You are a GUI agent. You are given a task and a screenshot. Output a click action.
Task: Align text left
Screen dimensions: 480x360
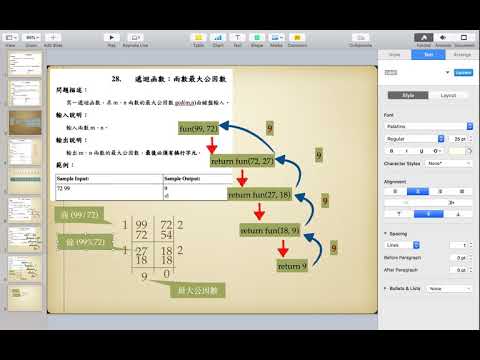click(395, 191)
